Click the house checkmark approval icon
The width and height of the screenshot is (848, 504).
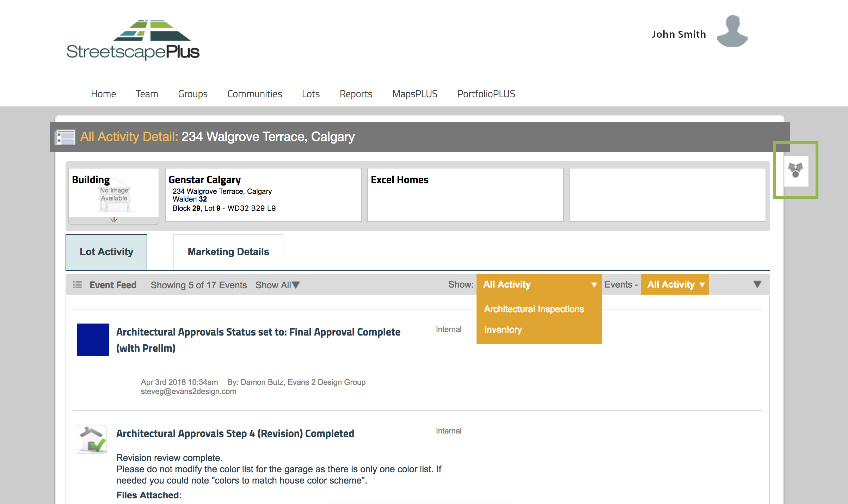pyautogui.click(x=92, y=440)
